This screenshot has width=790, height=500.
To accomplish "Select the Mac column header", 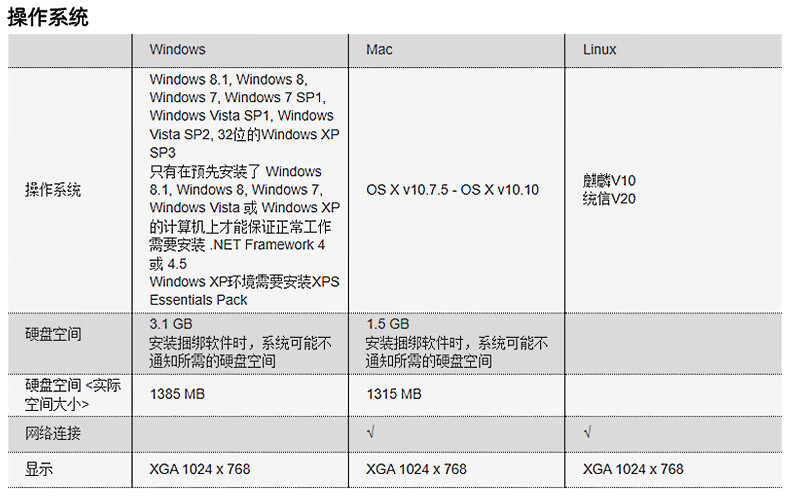I will tap(379, 49).
